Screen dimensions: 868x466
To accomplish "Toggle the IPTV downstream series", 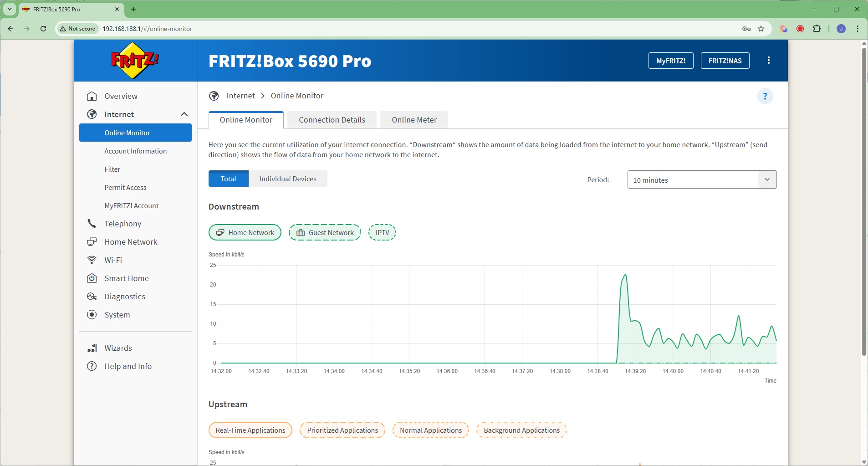I will tap(382, 232).
